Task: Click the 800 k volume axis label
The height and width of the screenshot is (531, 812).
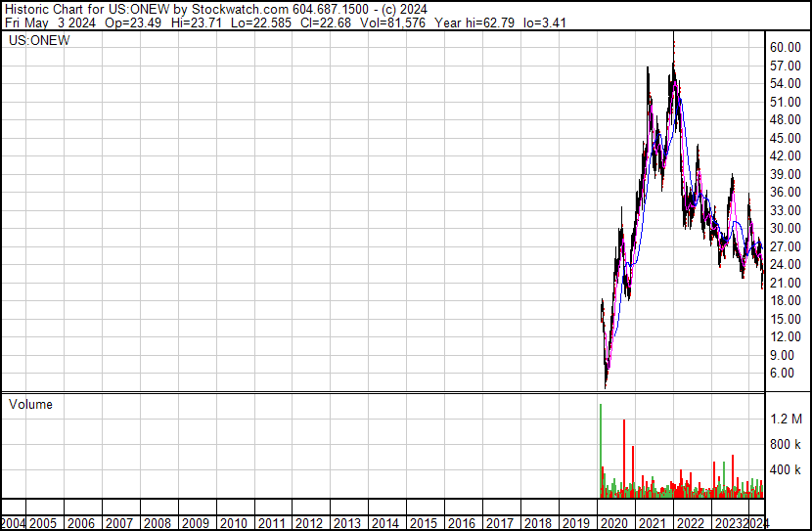Action: click(786, 444)
